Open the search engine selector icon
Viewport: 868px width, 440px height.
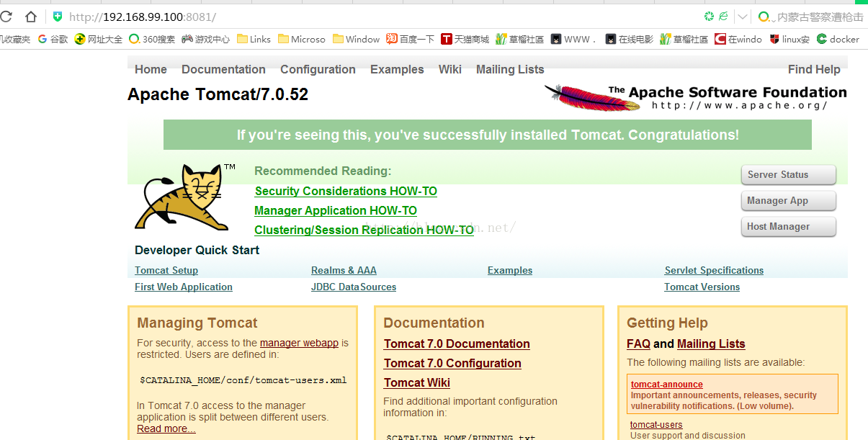[766, 16]
